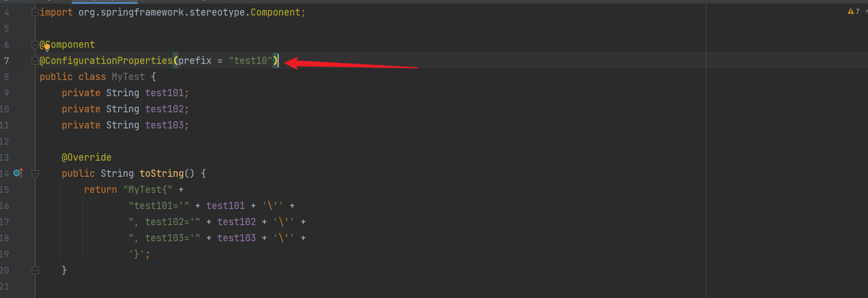Click the Component import class name
868x298 pixels.
[275, 12]
